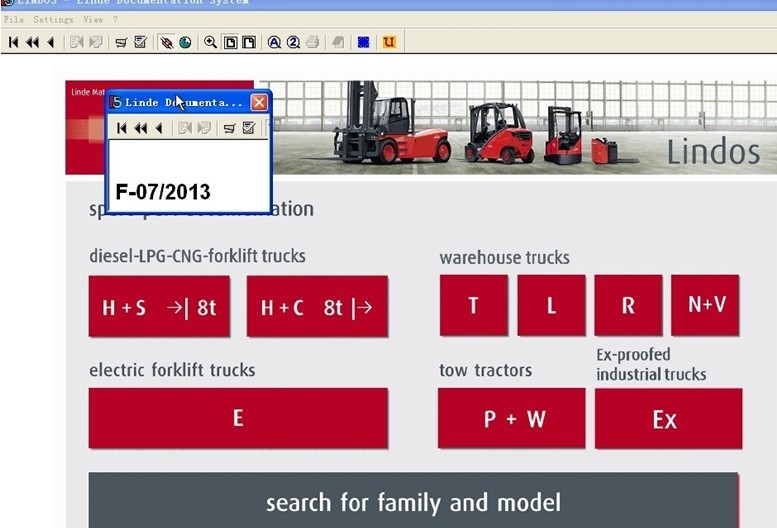This screenshot has height=528, width=777.
Task: Open the 'R' warehouse trucks section
Action: (628, 305)
